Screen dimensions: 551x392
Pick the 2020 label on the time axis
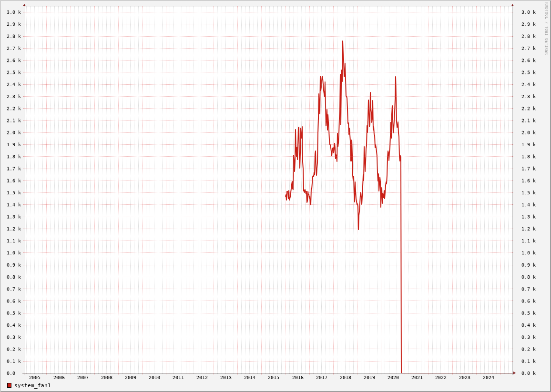point(393,378)
